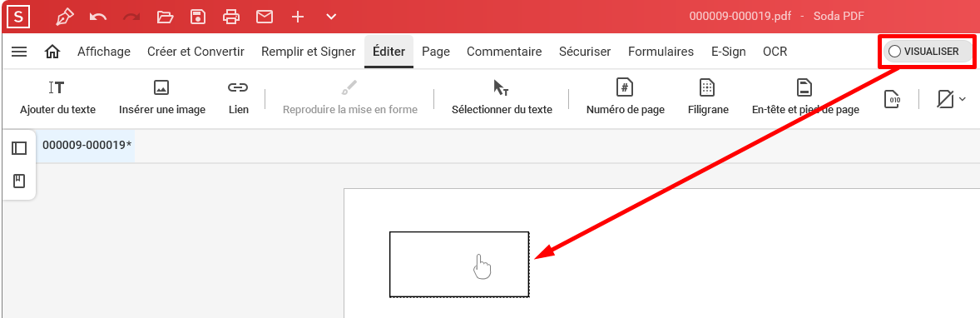The image size is (980, 318).
Task: Expand the quick access toolbar chevron
Action: point(331,17)
